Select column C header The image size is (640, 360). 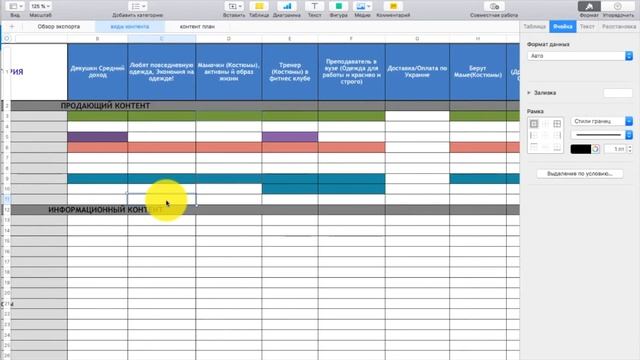point(161,39)
